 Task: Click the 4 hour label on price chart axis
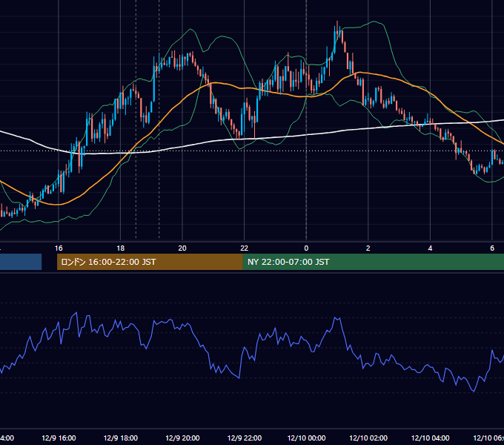(430, 248)
